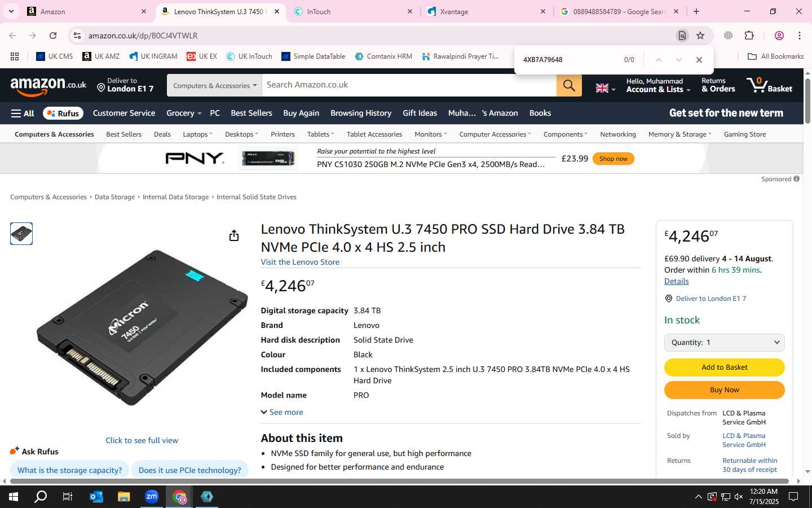Open the Computers & Accessories search category dropdown
The image size is (812, 508).
point(215,86)
